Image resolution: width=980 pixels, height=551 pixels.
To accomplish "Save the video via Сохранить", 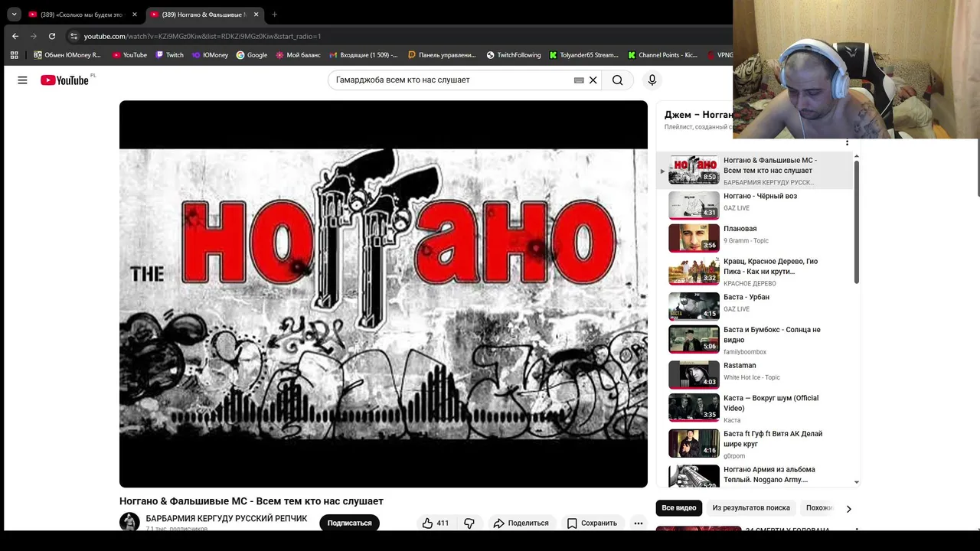I will coord(592,523).
